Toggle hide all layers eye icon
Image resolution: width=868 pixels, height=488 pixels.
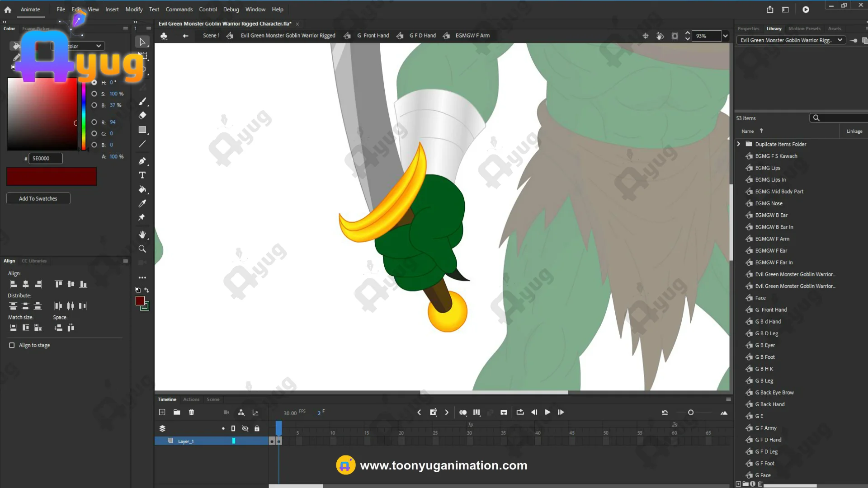[x=245, y=428]
